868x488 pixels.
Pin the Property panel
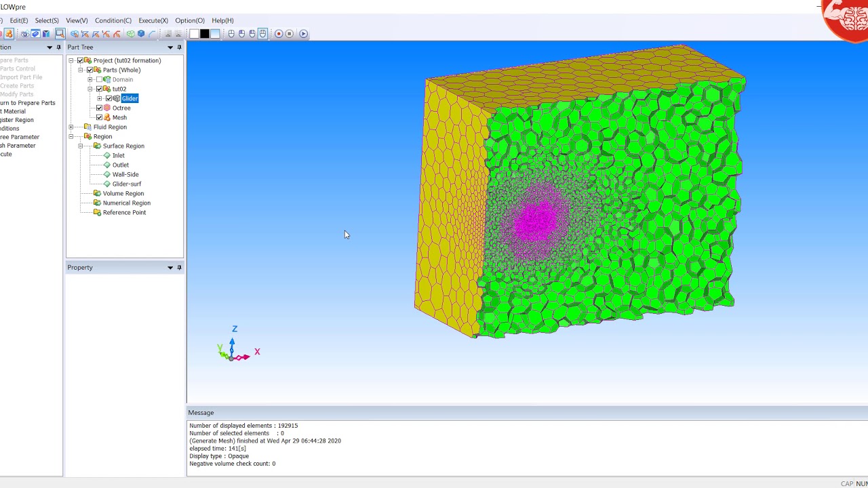click(179, 267)
